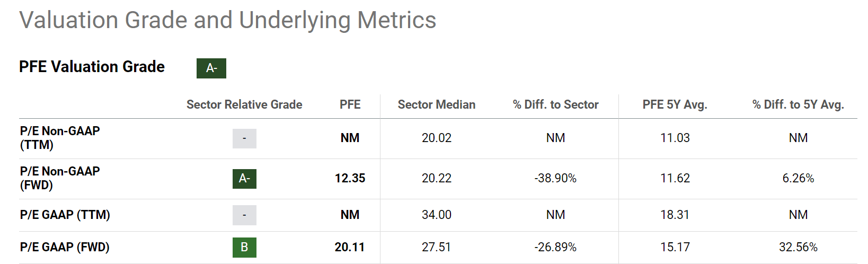This screenshot has height=264, width=868.
Task: Open the P/E Non-GAAP (TTM) metric row label
Action: click(60, 138)
